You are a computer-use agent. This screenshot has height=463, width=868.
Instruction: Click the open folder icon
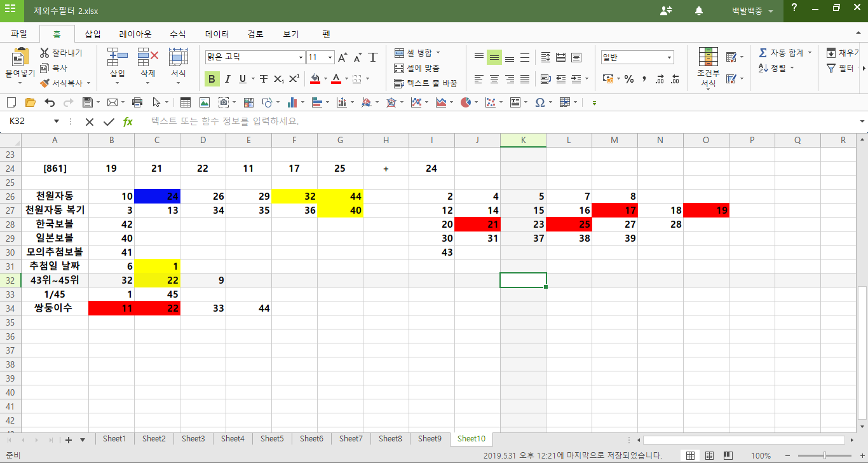click(30, 102)
